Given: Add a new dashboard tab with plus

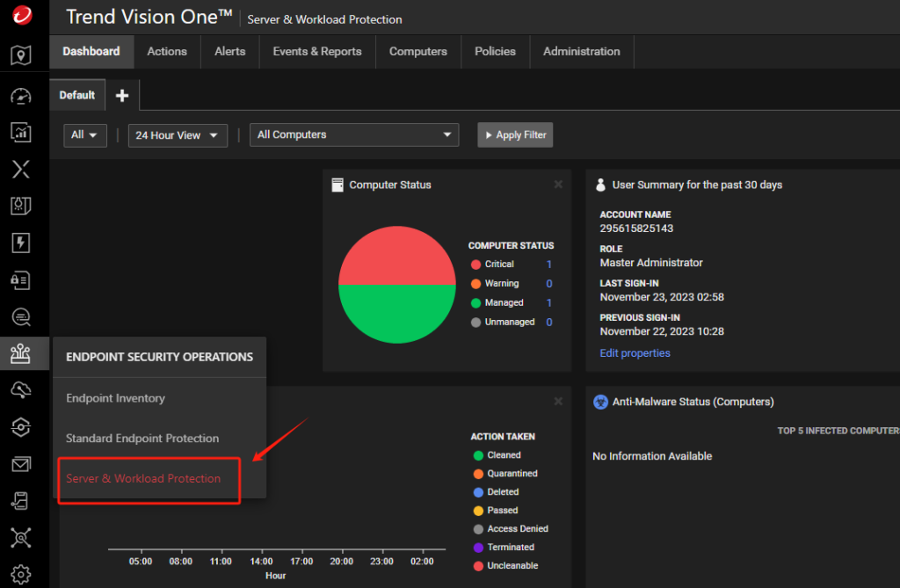Looking at the screenshot, I should [121, 95].
